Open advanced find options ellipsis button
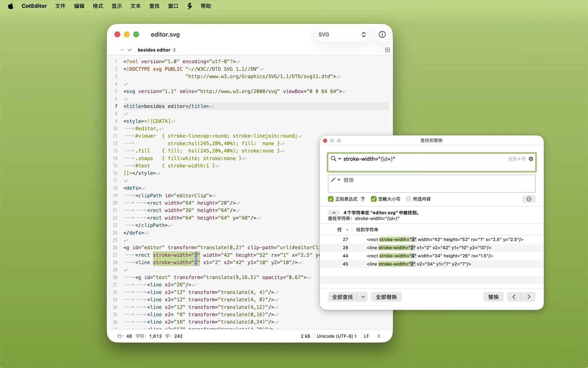Viewport: 588px width, 368px height. click(529, 199)
